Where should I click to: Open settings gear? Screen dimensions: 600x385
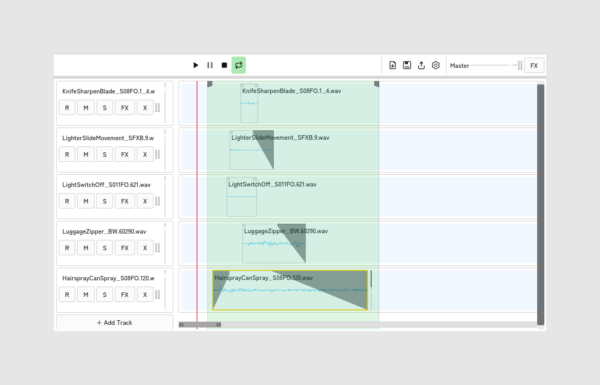pos(435,65)
